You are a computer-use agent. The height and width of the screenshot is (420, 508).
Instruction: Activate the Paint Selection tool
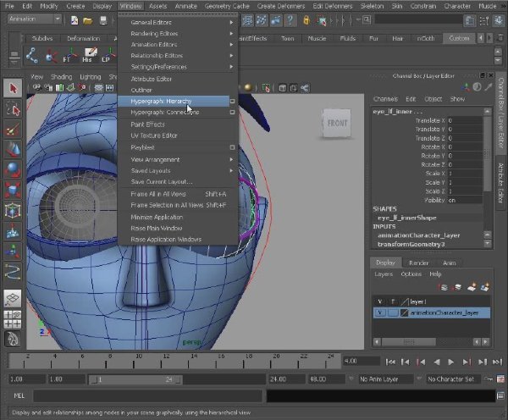click(13, 130)
